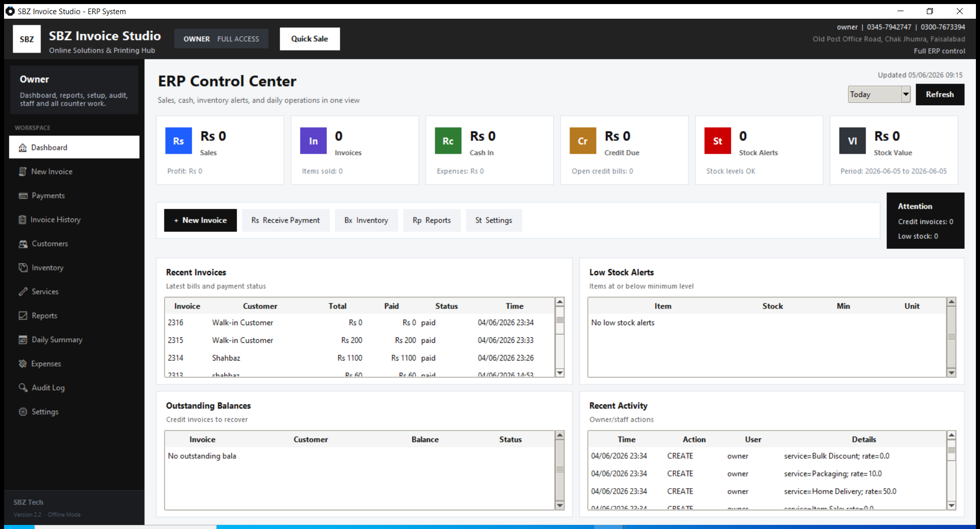980x529 pixels.
Task: Click the purple In Invoices tile icon
Action: pyautogui.click(x=313, y=141)
